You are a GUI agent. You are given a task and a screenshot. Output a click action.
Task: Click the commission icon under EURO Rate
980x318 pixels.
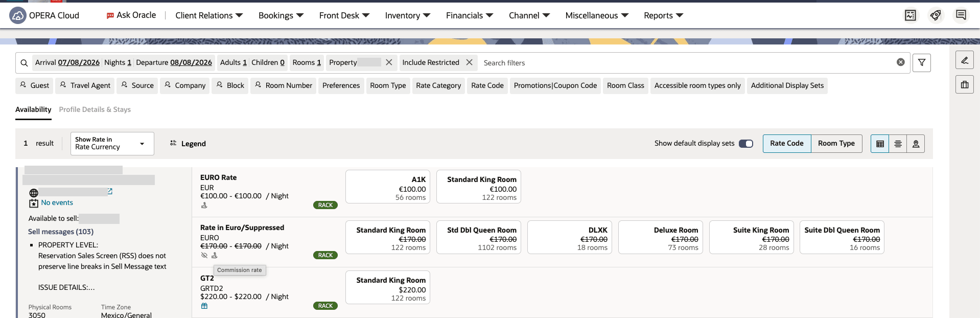point(204,205)
